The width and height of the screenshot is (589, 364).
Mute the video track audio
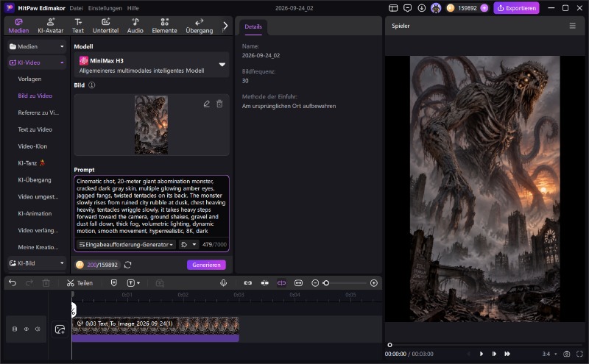[38, 329]
